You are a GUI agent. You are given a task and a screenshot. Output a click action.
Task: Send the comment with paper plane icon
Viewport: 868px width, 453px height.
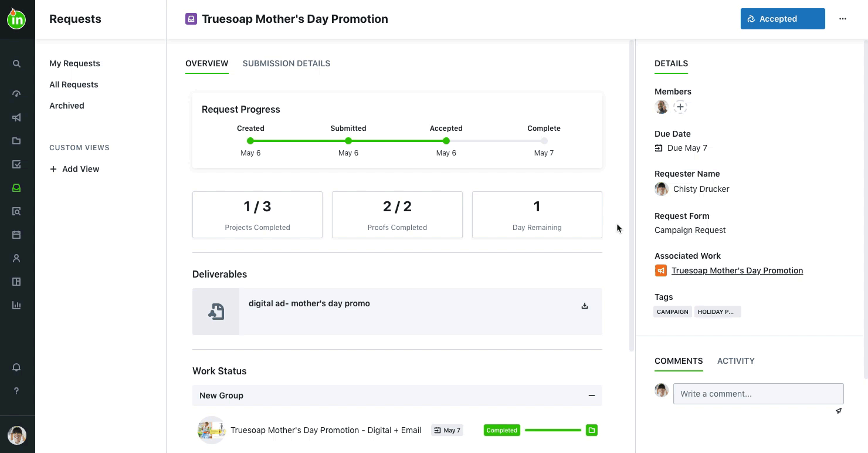pos(839,411)
